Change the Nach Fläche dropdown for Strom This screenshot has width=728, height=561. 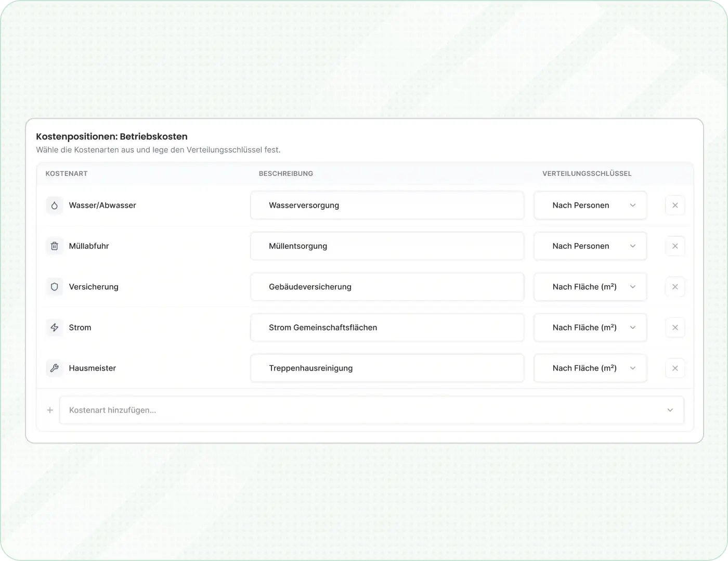[590, 327]
